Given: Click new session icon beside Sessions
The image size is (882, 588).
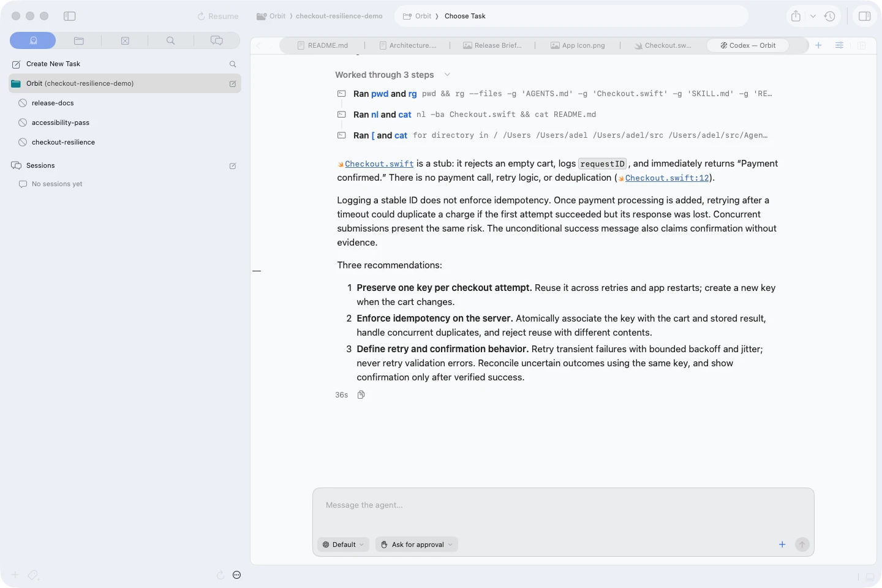Looking at the screenshot, I should (x=233, y=165).
